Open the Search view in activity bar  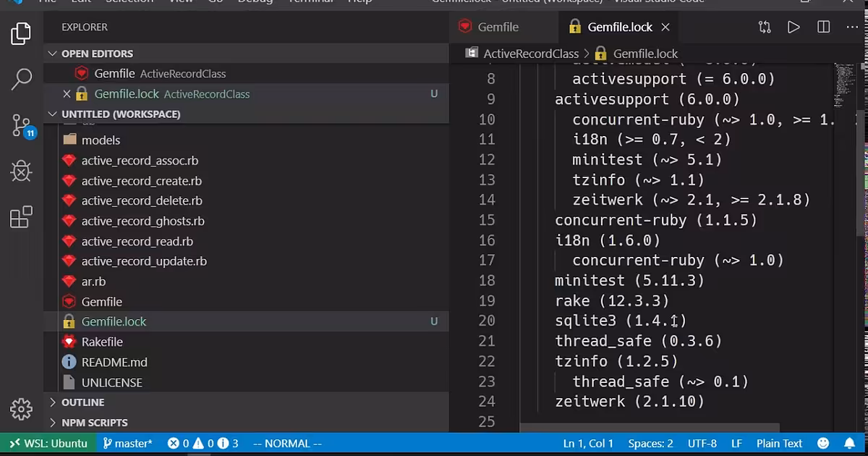[x=21, y=79]
